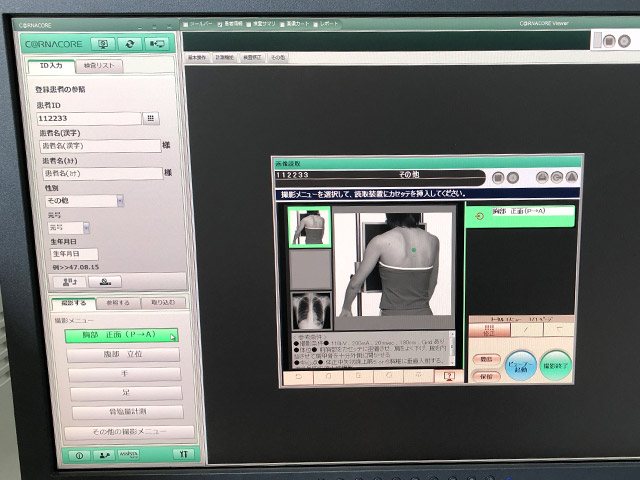
Task: Click the grid 修正 tool button in tool menu
Action: pyautogui.click(x=489, y=330)
